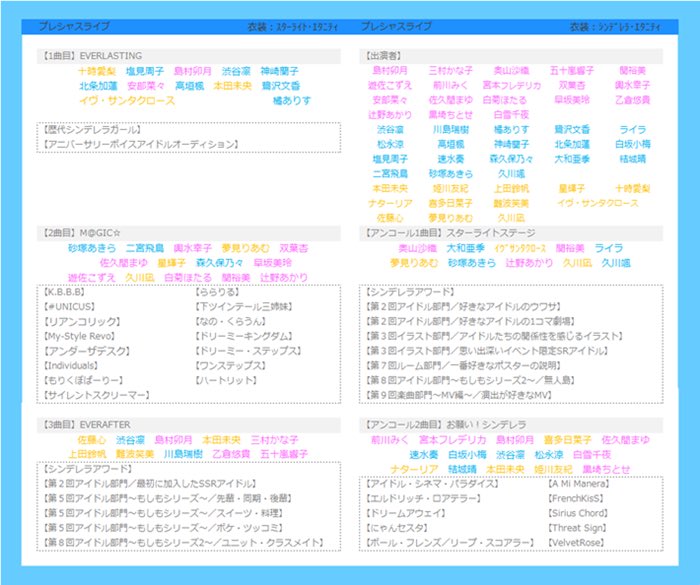Select the 好きなアイドルのウワサ award line
700x585 pixels.
(464, 307)
